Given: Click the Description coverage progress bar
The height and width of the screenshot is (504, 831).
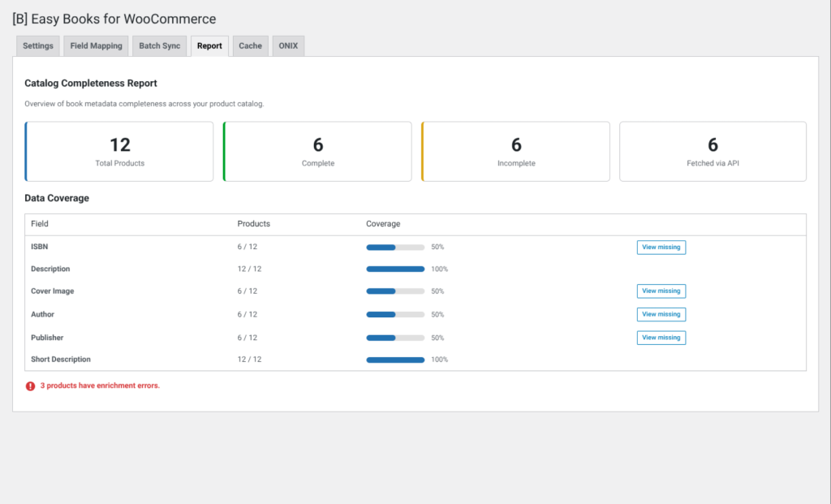Looking at the screenshot, I should click(x=395, y=269).
